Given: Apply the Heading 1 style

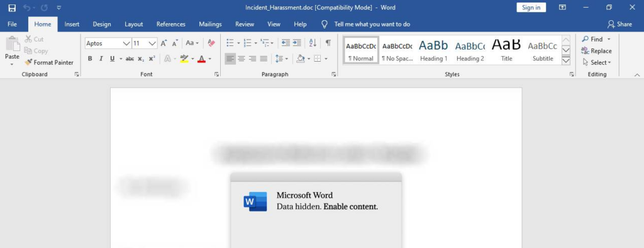Looking at the screenshot, I should pos(434,50).
